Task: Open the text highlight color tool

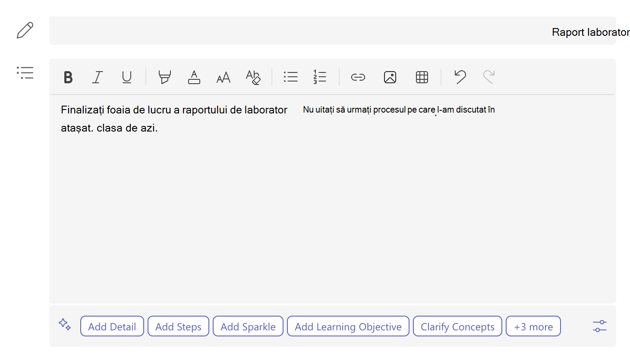Action: pyautogui.click(x=165, y=77)
